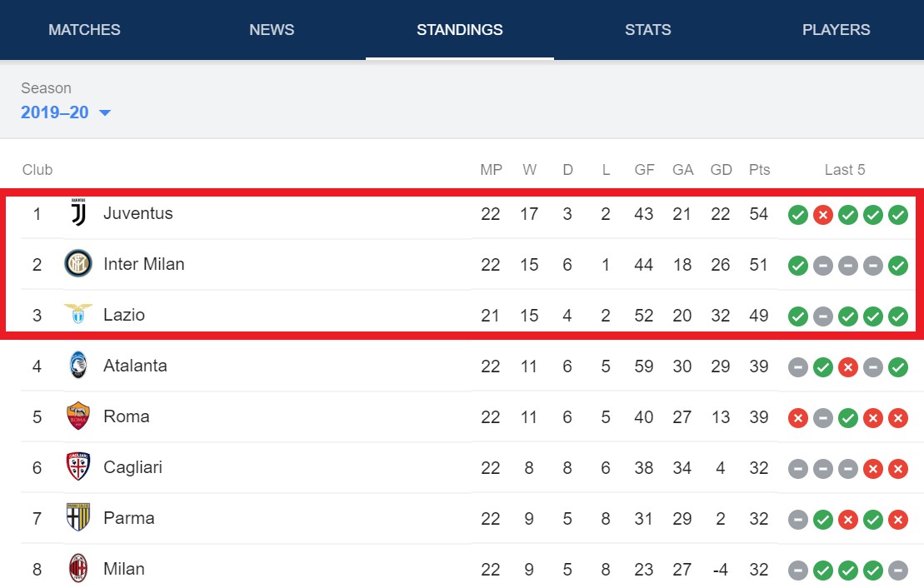Viewport: 924px width, 588px height.
Task: Click the Atalanta club badge
Action: click(x=77, y=366)
